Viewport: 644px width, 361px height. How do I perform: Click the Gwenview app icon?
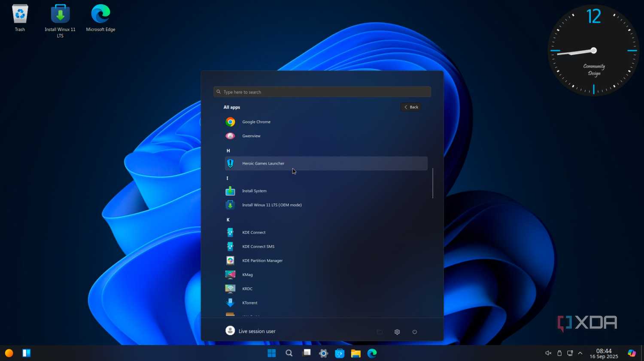tap(230, 136)
